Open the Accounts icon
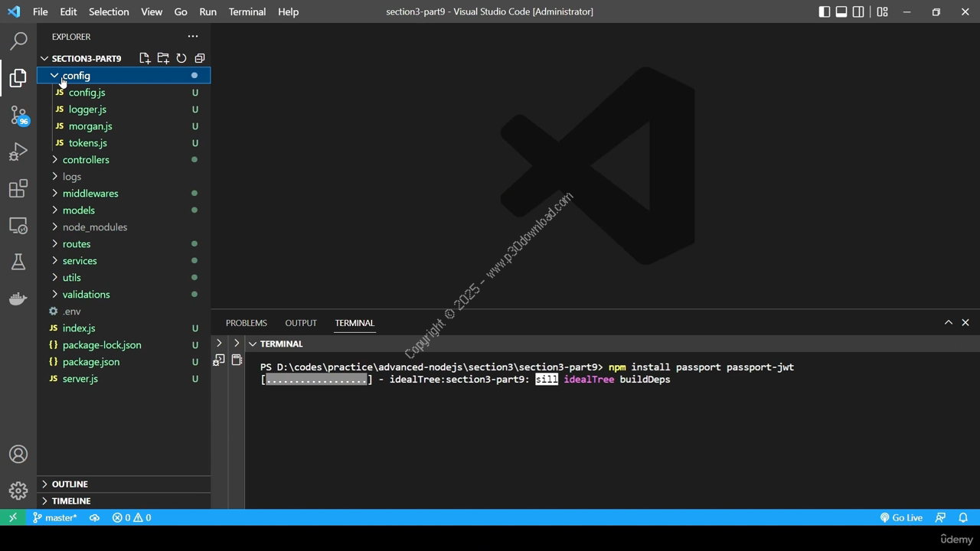This screenshot has width=980, height=551. click(18, 455)
